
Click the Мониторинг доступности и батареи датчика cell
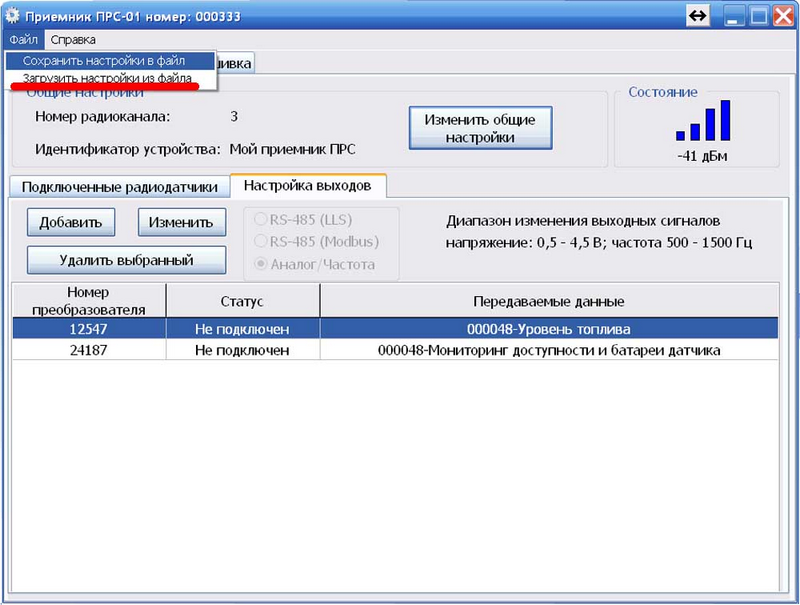click(x=549, y=350)
